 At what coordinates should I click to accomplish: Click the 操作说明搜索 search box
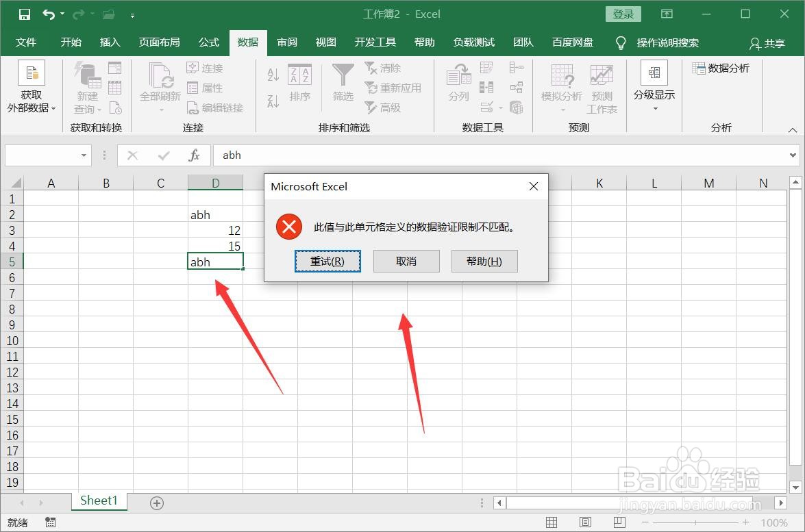tap(667, 42)
